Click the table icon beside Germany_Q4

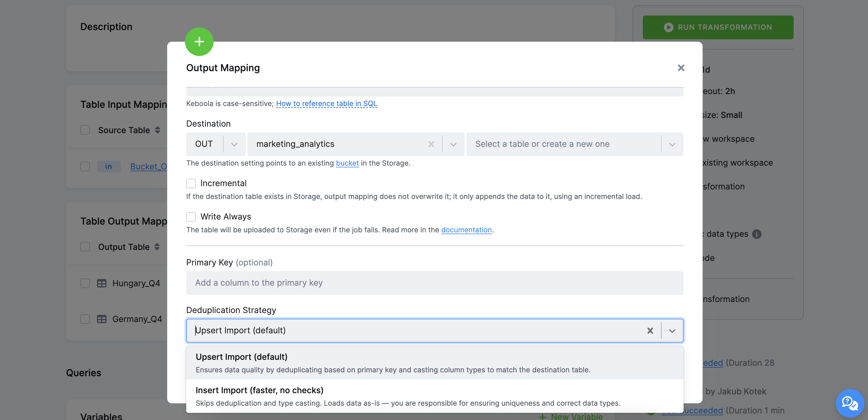click(x=101, y=319)
